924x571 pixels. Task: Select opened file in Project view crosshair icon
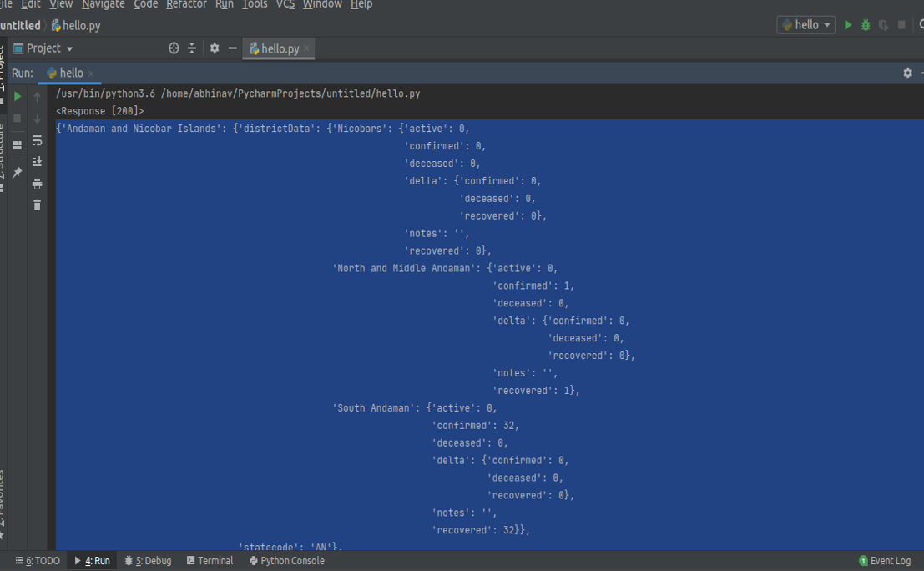coord(173,48)
